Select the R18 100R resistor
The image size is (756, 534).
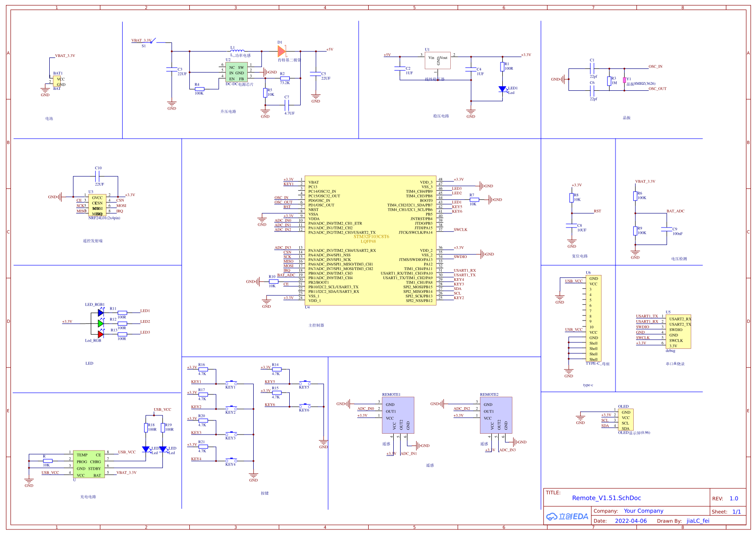point(146,427)
